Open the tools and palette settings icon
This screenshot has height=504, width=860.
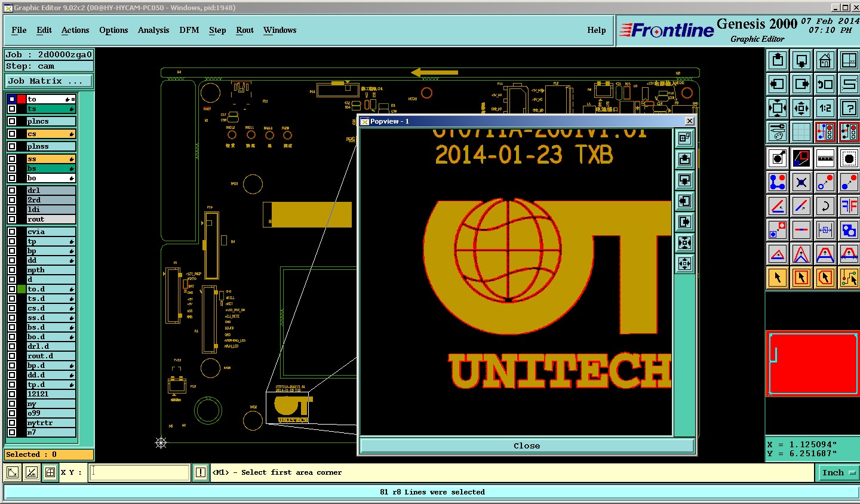[778, 132]
